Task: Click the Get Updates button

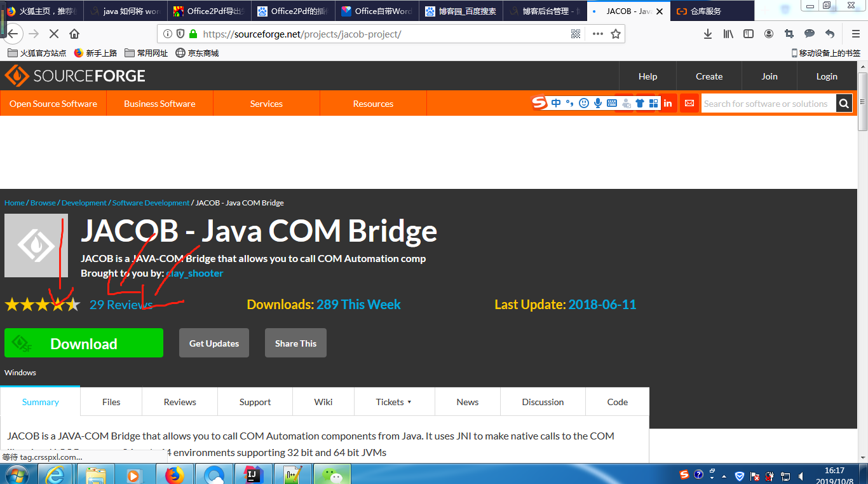Action: tap(214, 343)
